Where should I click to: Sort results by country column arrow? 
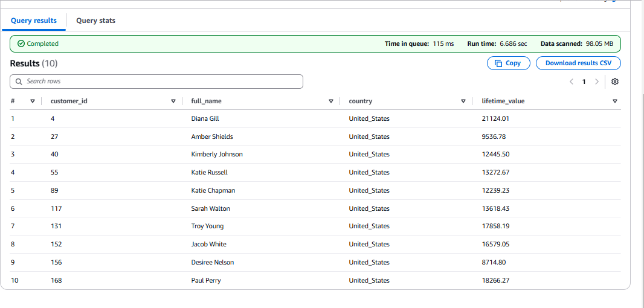[463, 101]
